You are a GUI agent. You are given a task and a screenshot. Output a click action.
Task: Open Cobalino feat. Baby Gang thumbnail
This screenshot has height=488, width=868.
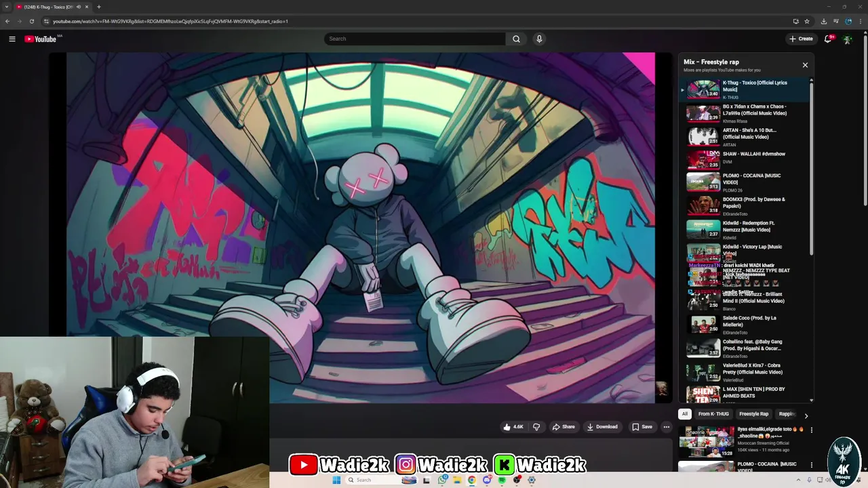click(703, 348)
